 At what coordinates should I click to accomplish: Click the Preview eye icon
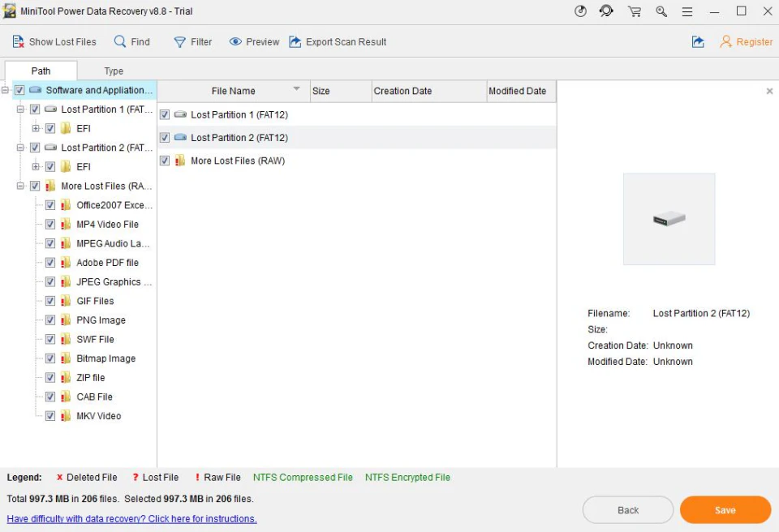click(x=235, y=41)
